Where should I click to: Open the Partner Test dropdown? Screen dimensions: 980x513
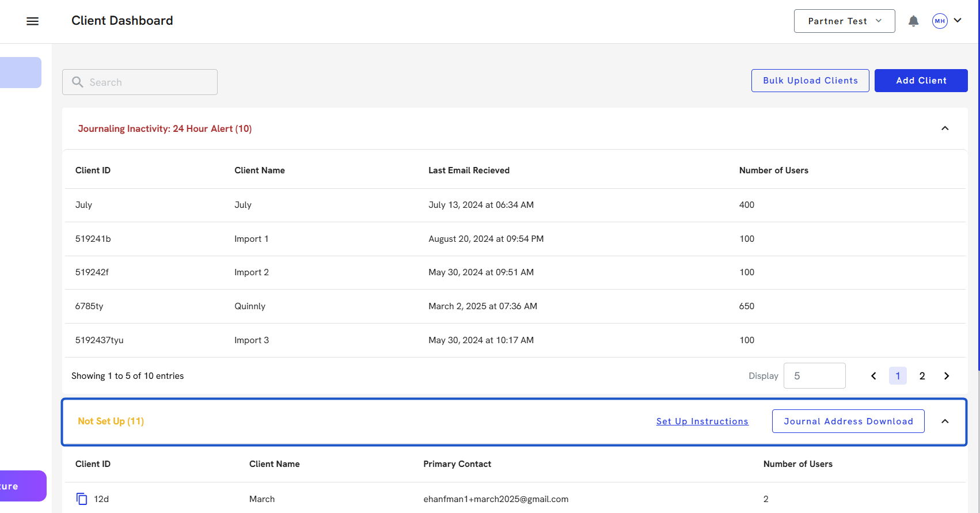click(844, 21)
